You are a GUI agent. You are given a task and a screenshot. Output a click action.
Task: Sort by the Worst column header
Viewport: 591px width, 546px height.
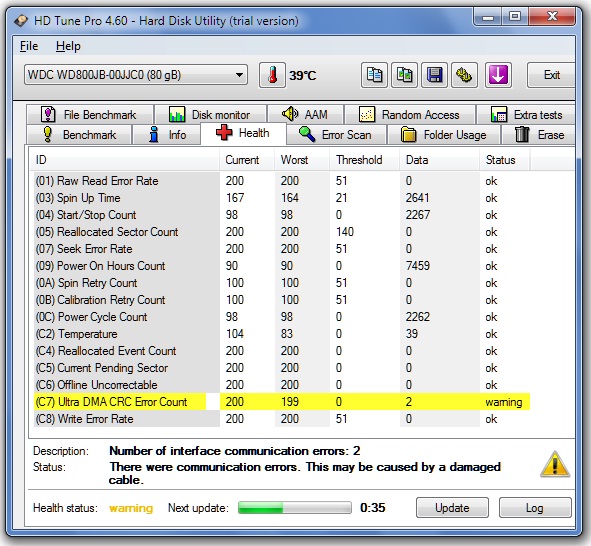302,160
